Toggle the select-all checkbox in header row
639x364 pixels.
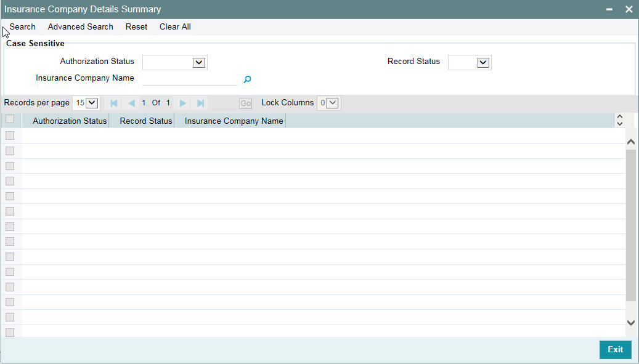pos(10,119)
